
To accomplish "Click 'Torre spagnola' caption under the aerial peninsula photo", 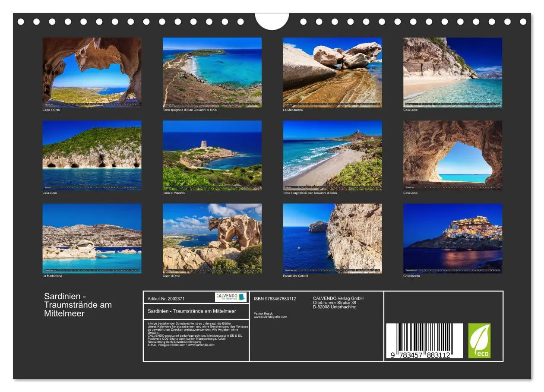I will tap(190, 110).
